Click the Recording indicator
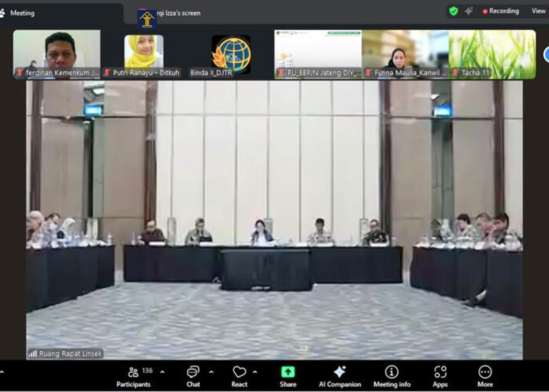Screen dimensions: 549x392 click(x=500, y=11)
